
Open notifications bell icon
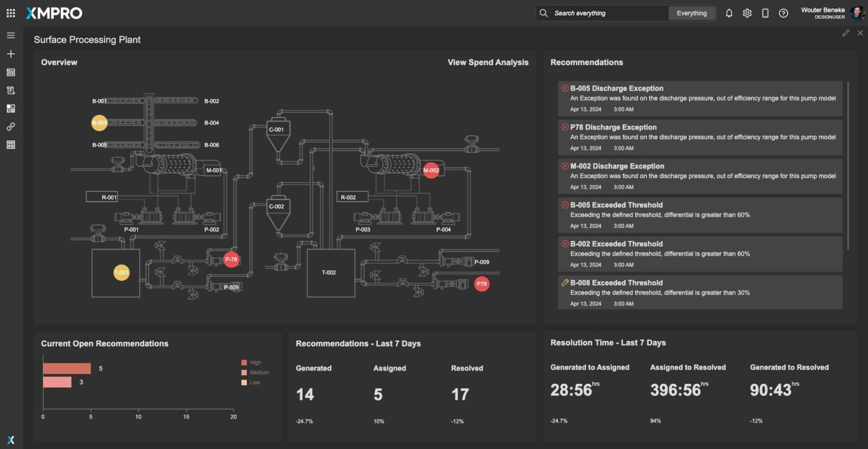coord(729,13)
